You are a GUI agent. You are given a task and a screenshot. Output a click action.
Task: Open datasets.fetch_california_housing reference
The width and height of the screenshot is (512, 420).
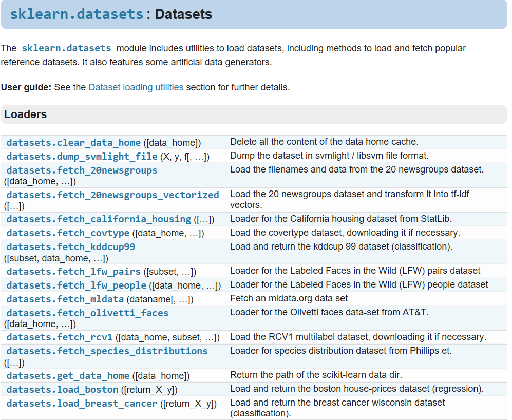99,219
